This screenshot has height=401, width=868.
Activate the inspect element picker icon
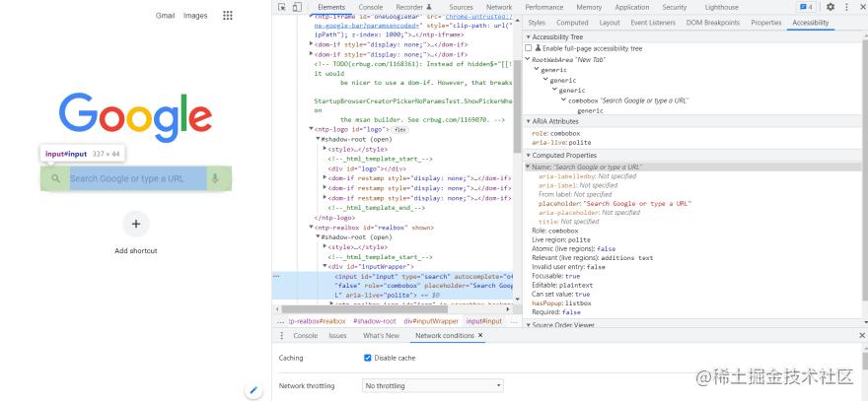click(x=282, y=7)
